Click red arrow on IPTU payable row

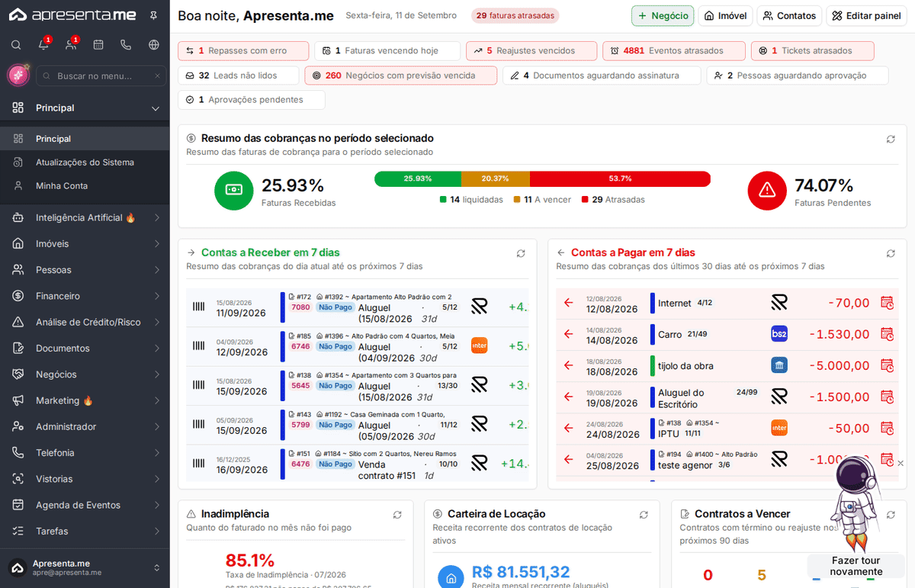(x=568, y=428)
